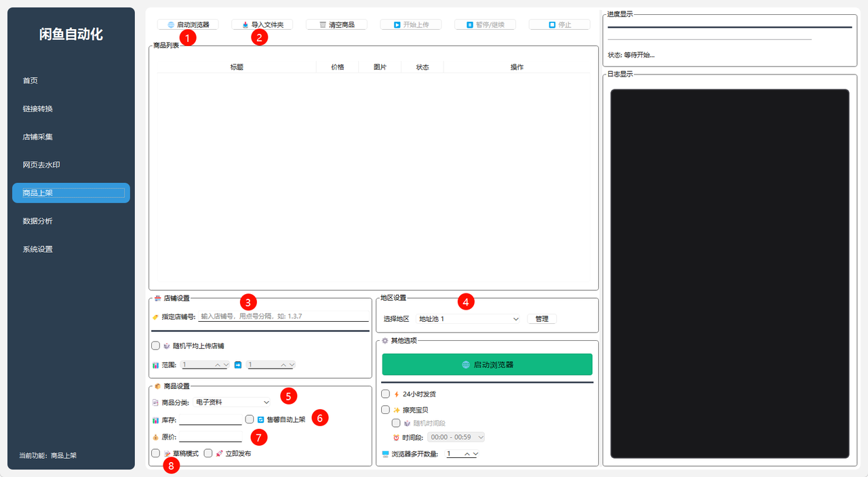Viewport: 868px width, 477px height.
Task: Click the blue arrow icon between range spinners
Action: (x=238, y=365)
